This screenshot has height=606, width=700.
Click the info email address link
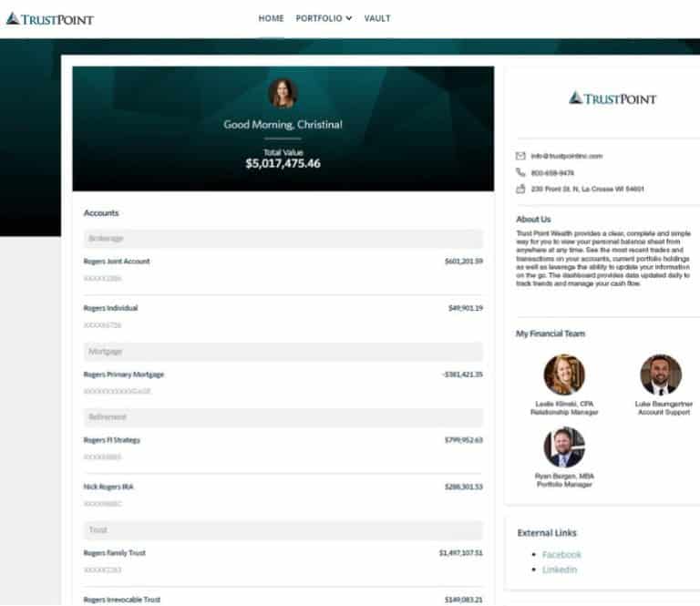pos(567,156)
